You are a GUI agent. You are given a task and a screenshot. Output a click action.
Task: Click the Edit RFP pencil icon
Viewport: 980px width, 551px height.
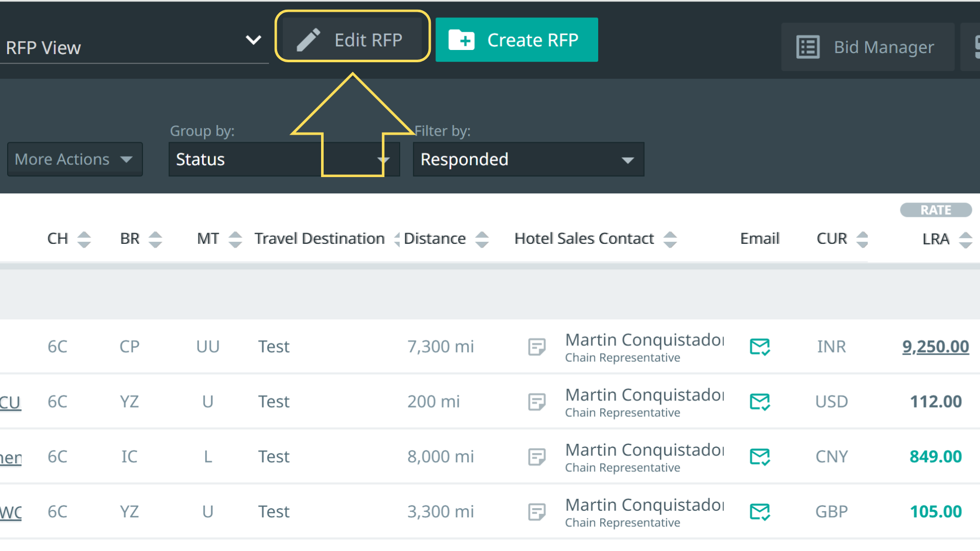click(308, 40)
